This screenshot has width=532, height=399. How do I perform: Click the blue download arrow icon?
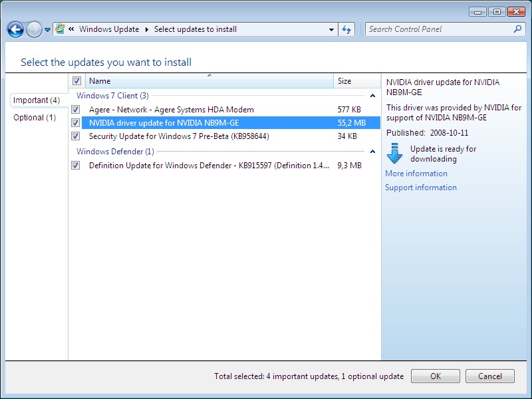[x=394, y=154]
